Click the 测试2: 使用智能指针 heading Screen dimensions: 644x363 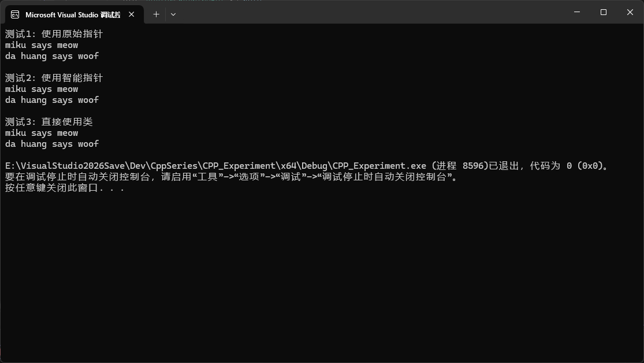pos(53,77)
